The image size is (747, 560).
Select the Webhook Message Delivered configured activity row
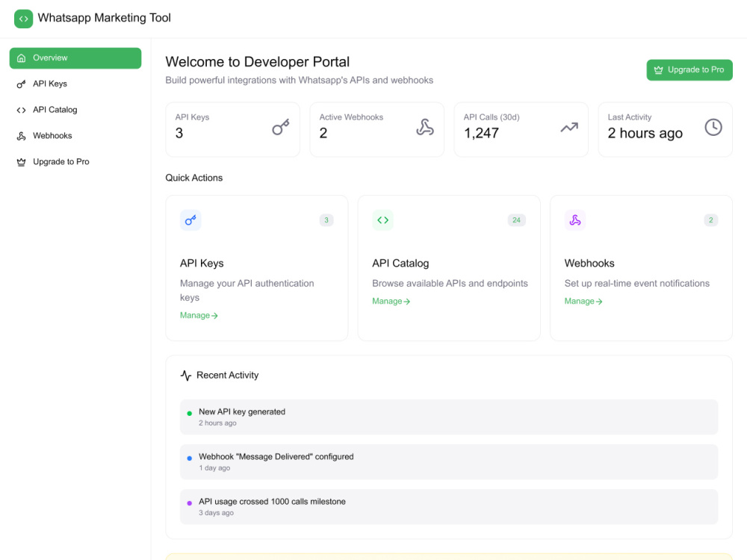click(449, 462)
